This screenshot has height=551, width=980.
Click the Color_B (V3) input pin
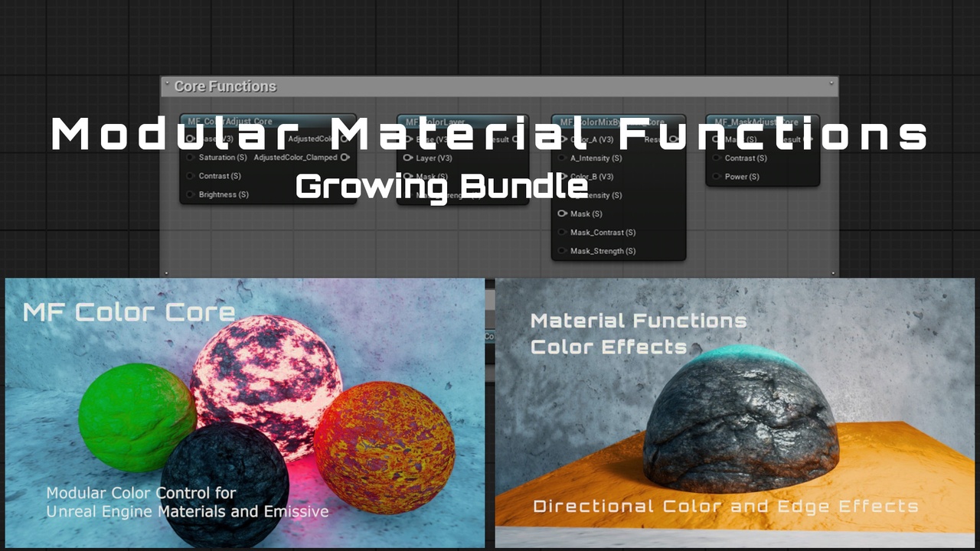(x=563, y=176)
